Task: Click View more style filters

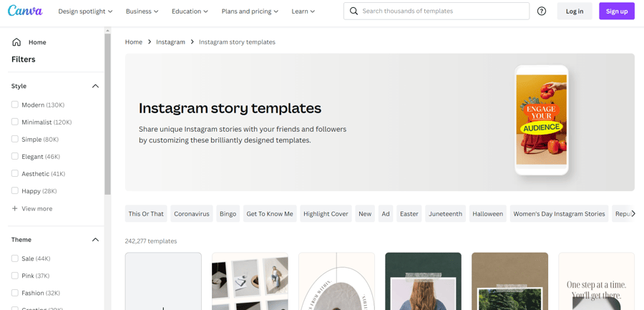Action: 37,208
